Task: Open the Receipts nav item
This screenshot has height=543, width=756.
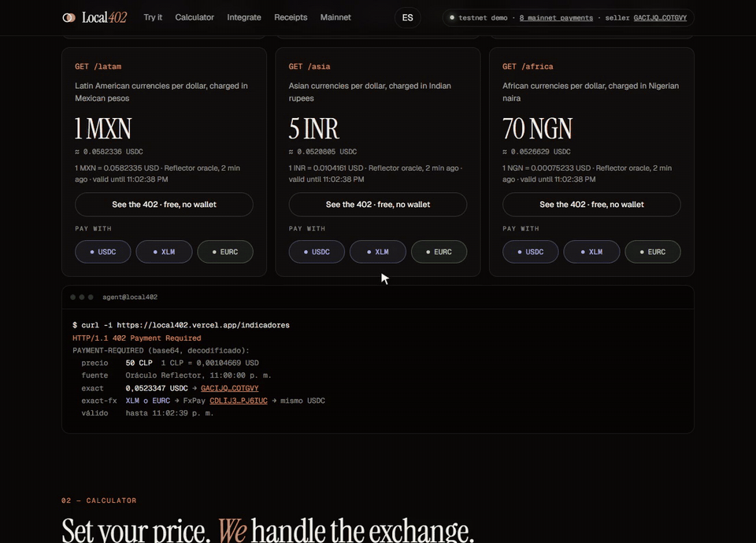Action: point(291,17)
